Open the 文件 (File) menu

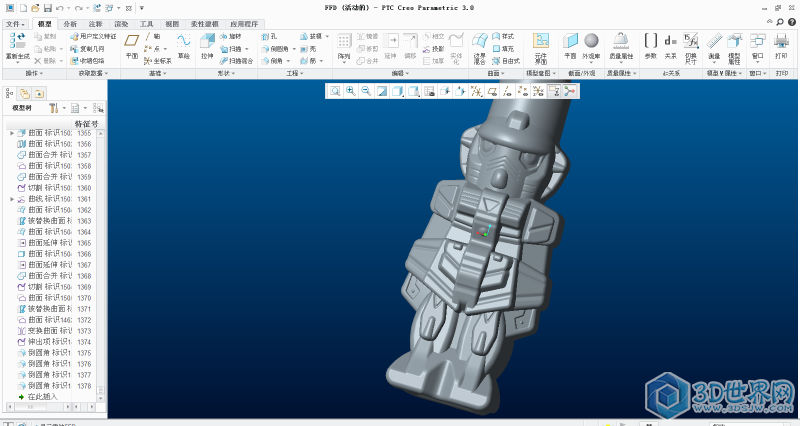pos(15,24)
